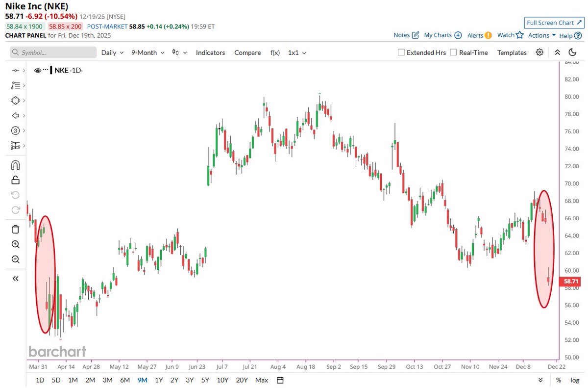
Task: Select the 6M time range
Action: point(125,380)
